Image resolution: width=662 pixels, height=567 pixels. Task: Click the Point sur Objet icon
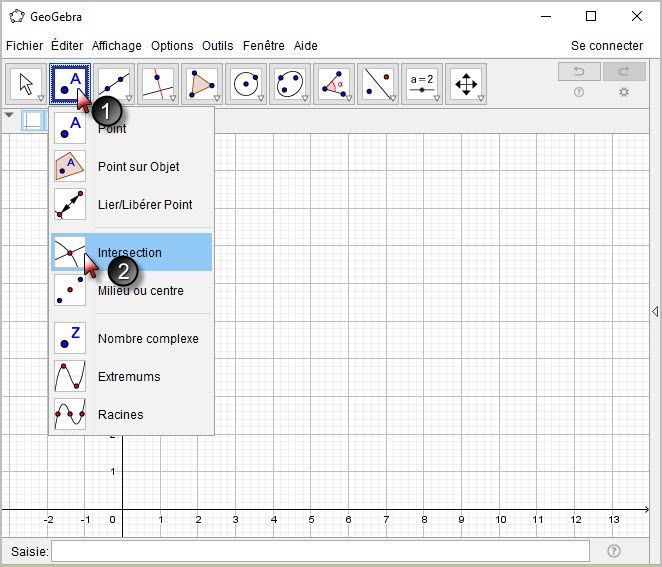click(x=70, y=166)
